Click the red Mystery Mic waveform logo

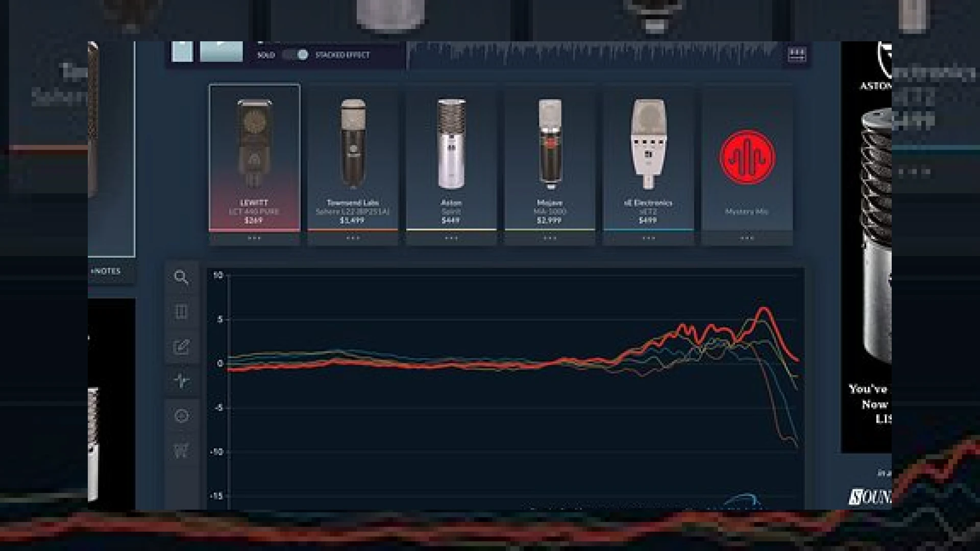(747, 157)
